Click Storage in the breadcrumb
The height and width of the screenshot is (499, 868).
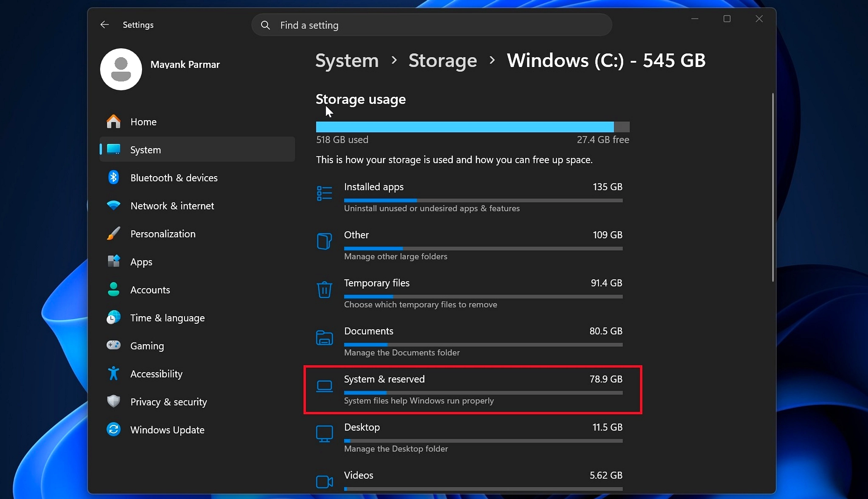442,60
